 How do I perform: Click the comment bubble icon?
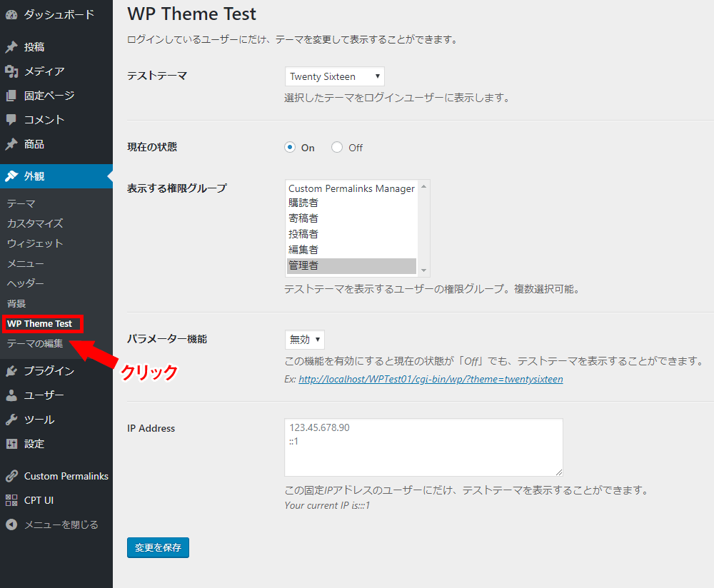click(11, 120)
